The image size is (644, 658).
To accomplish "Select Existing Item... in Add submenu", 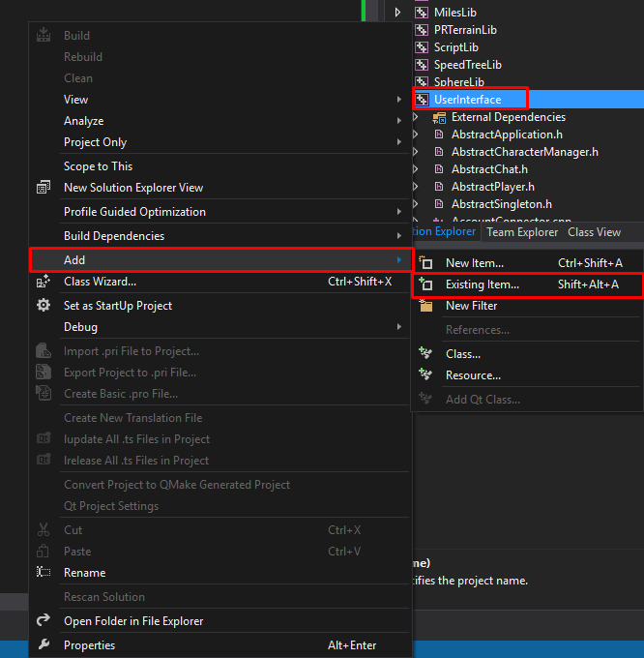I will pos(527,284).
